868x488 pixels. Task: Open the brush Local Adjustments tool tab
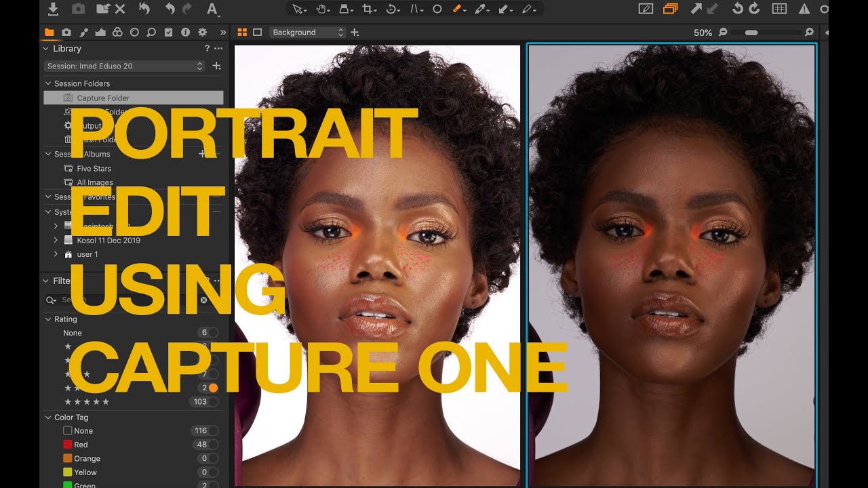[x=83, y=32]
